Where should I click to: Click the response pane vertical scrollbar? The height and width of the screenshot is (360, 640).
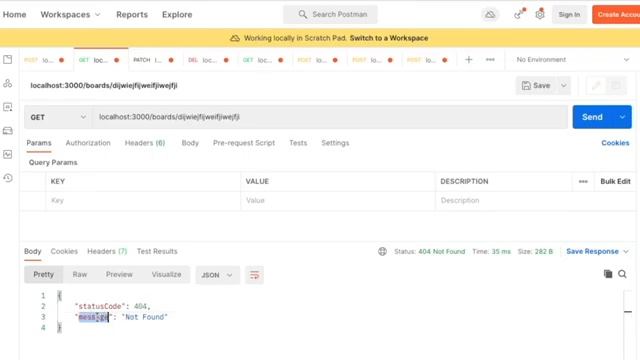click(x=628, y=324)
